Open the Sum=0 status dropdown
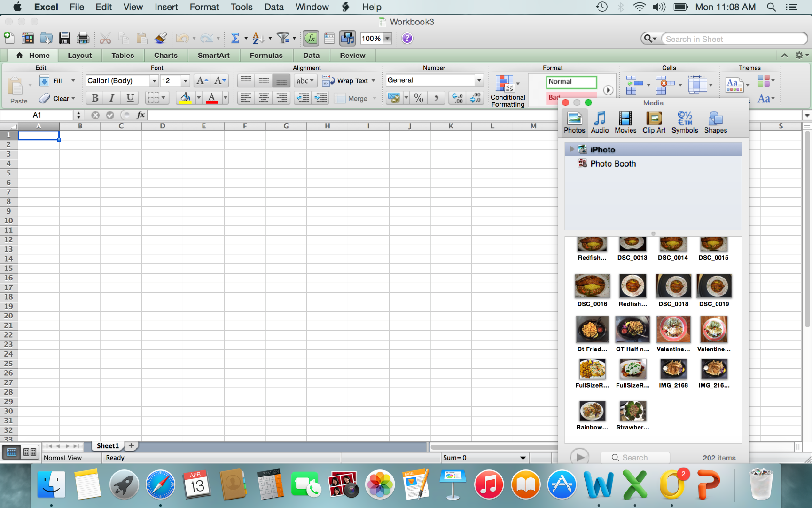 tap(523, 458)
